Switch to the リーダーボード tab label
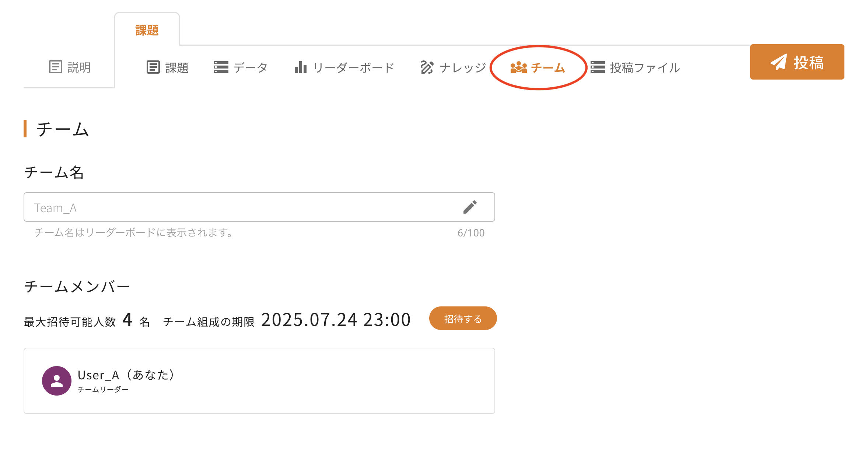This screenshot has height=467, width=868. [x=353, y=68]
